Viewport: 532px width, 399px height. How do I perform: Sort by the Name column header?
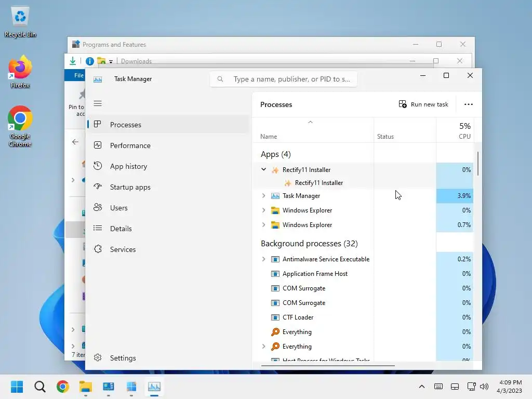313,130
